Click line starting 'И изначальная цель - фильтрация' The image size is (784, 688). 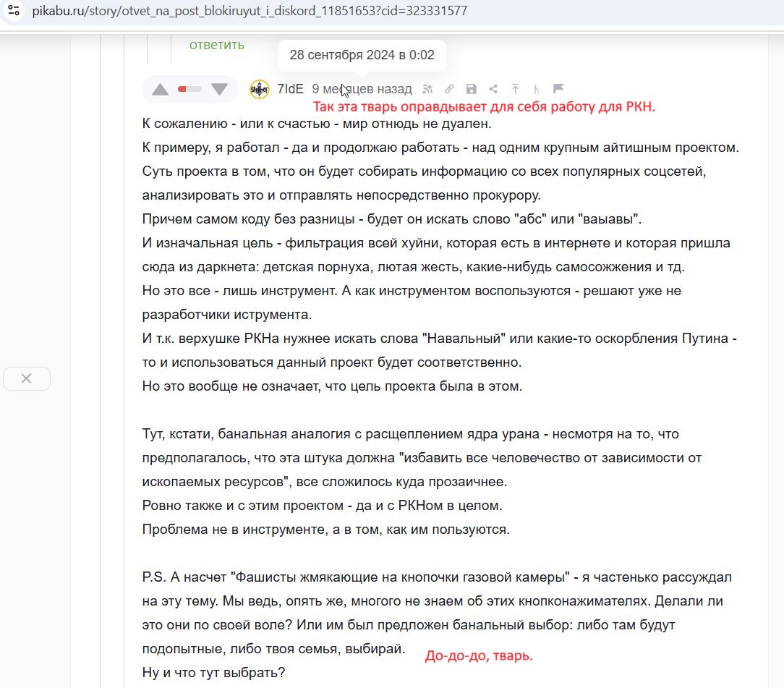click(436, 243)
